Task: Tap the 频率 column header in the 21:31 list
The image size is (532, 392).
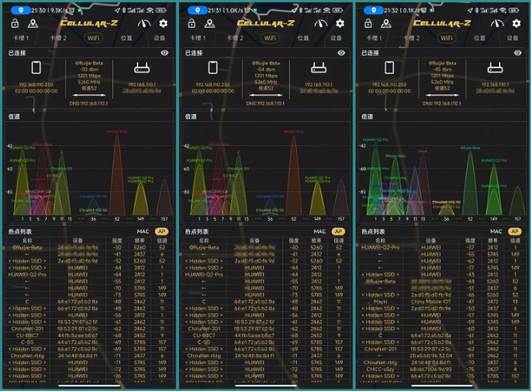Action: 316,240
